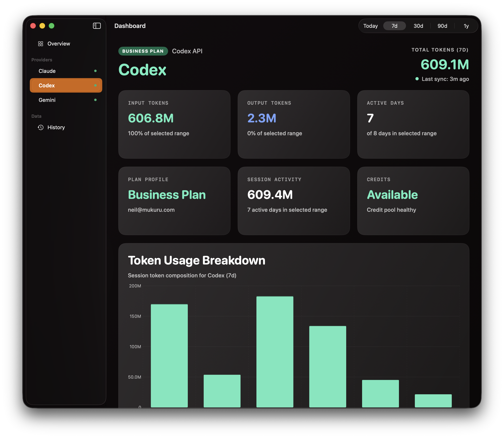Click the Business Plan badge

click(x=143, y=51)
